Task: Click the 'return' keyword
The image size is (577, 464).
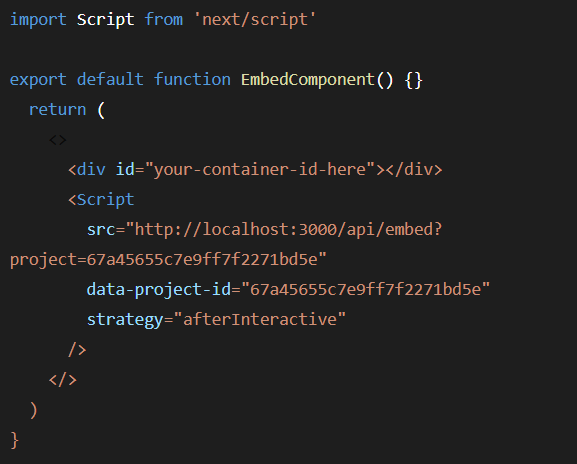Action: pos(57,110)
